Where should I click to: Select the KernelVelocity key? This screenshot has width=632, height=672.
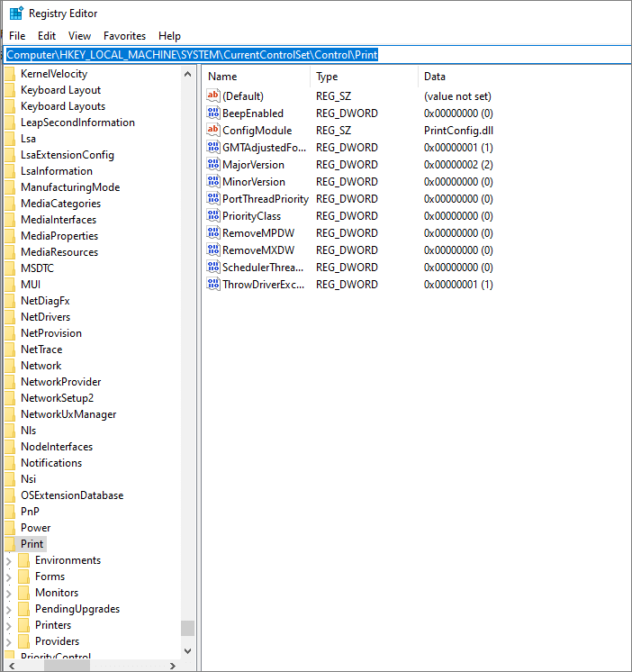tap(54, 74)
